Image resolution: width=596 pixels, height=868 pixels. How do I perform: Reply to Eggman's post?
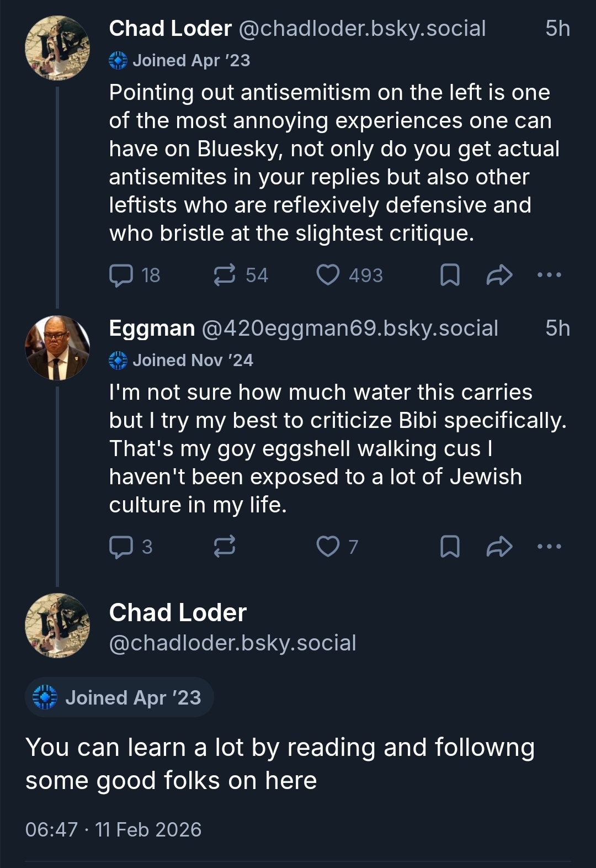(121, 547)
